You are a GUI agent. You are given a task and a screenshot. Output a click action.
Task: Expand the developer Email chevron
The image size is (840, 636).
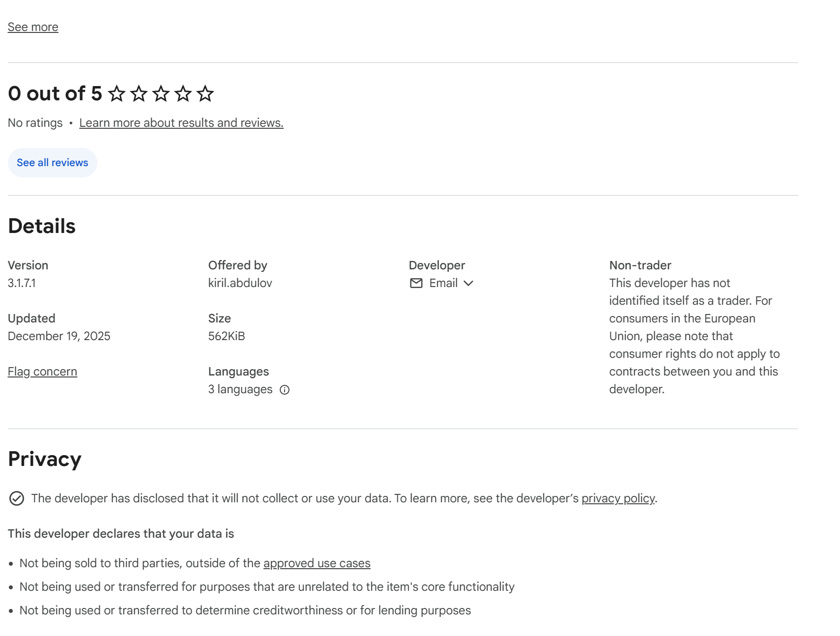pyautogui.click(x=468, y=283)
